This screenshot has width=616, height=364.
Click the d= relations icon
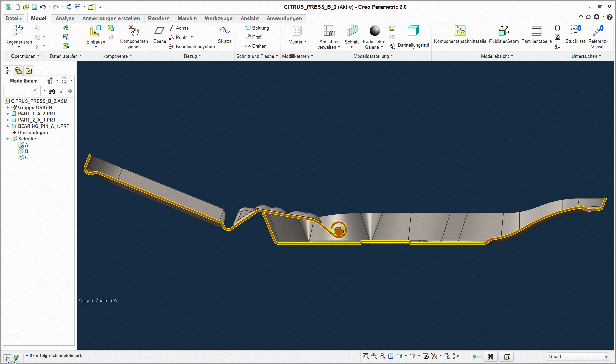[557, 46]
